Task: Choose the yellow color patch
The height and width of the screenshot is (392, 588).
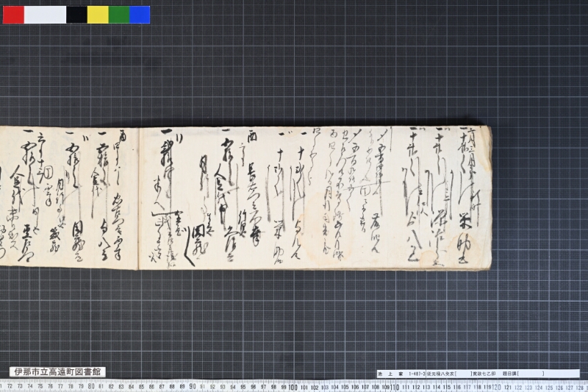Action: click(98, 15)
